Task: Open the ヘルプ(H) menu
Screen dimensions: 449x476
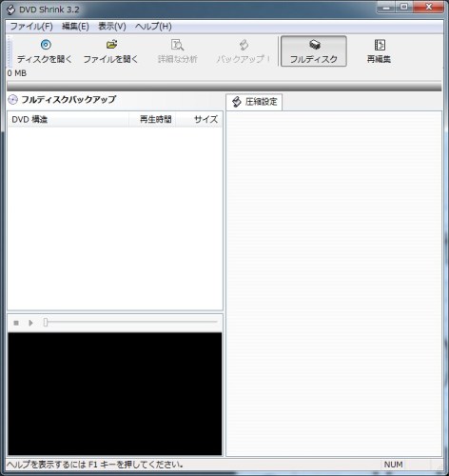Action: click(153, 27)
